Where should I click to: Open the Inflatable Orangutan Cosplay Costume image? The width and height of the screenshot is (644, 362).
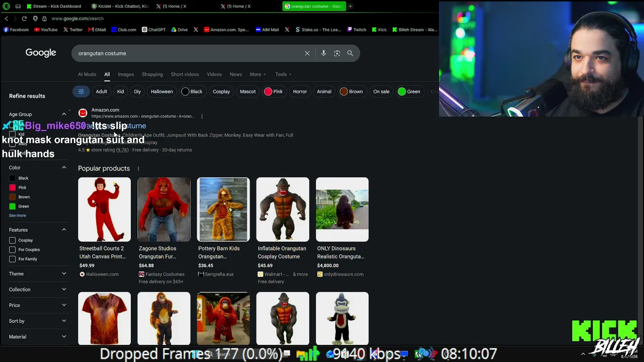click(x=283, y=209)
